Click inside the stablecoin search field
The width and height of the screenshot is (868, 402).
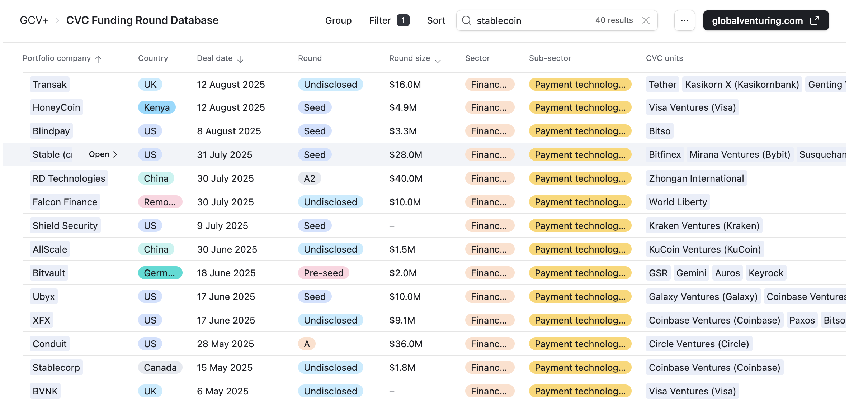click(520, 20)
